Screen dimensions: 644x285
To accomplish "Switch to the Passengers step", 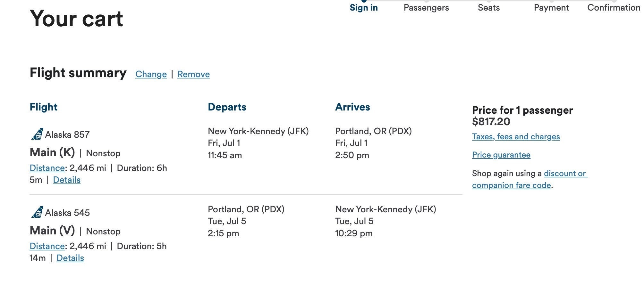I will click(x=426, y=7).
